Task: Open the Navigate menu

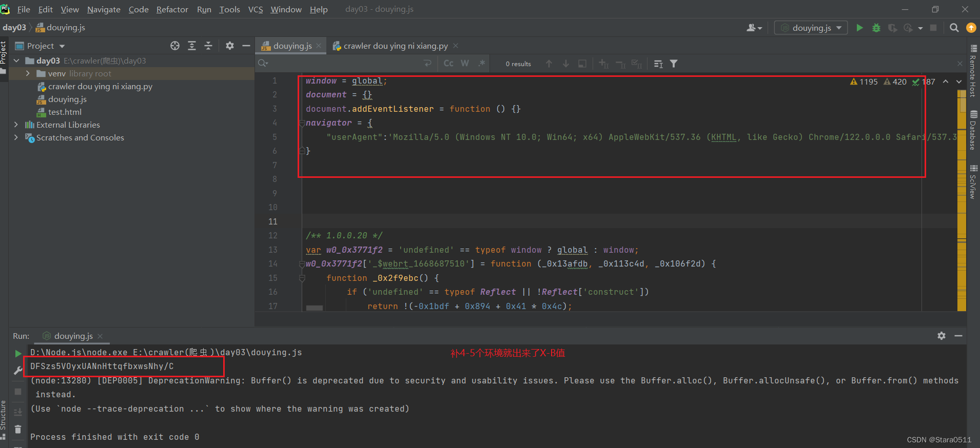Action: (x=104, y=9)
